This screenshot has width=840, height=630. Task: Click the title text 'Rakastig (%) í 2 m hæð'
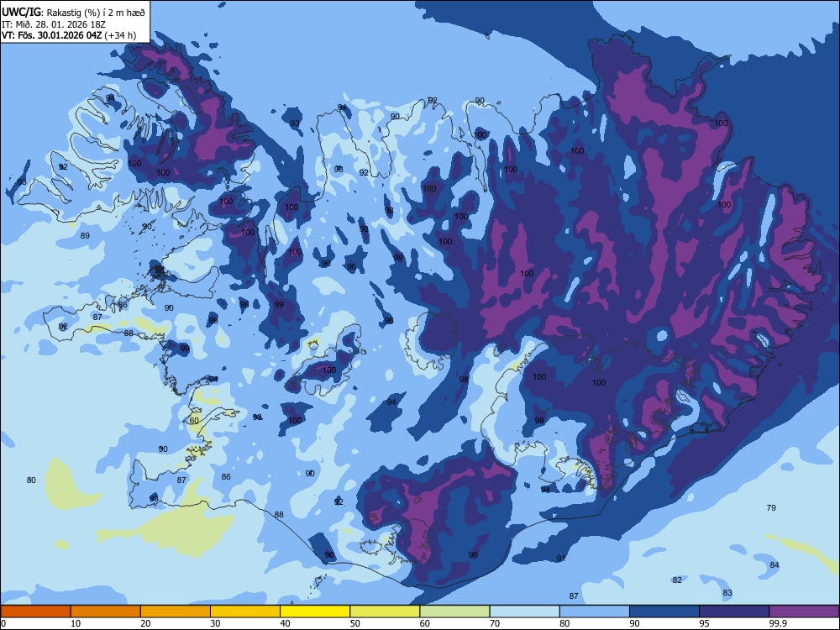click(96, 12)
